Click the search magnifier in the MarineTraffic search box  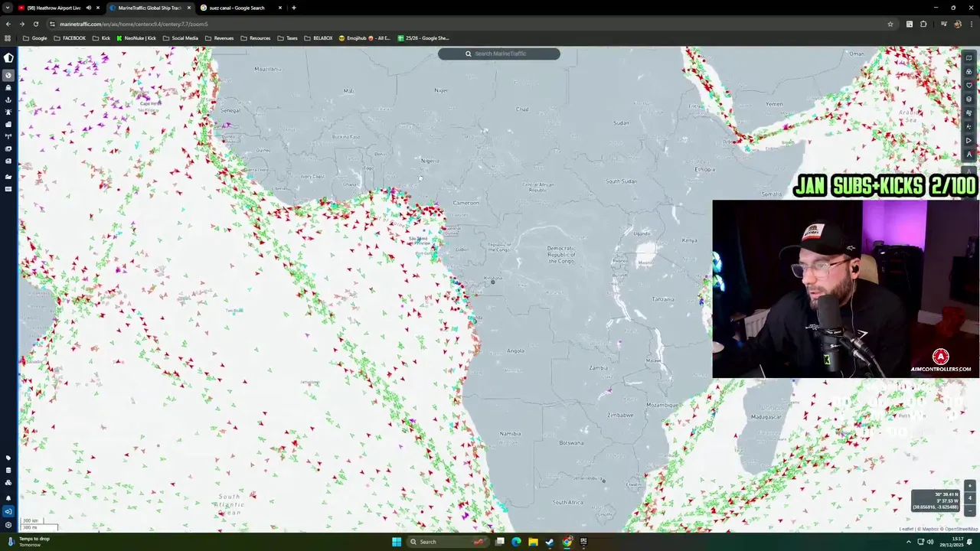tap(469, 54)
